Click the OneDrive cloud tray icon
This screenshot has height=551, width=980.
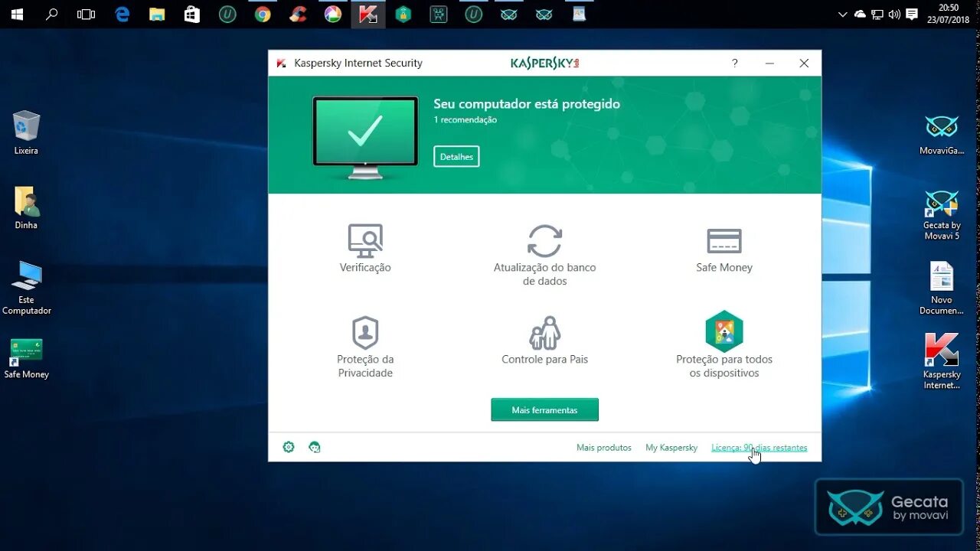tap(860, 14)
